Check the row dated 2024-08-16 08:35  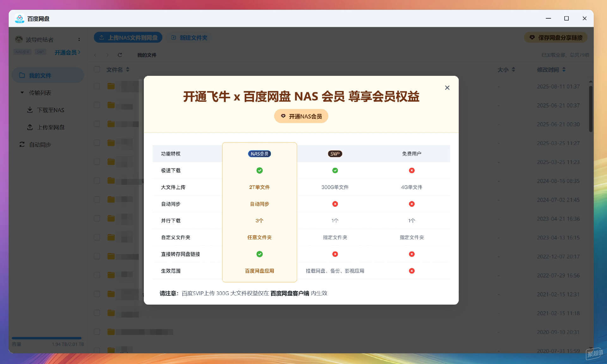pos(97,181)
